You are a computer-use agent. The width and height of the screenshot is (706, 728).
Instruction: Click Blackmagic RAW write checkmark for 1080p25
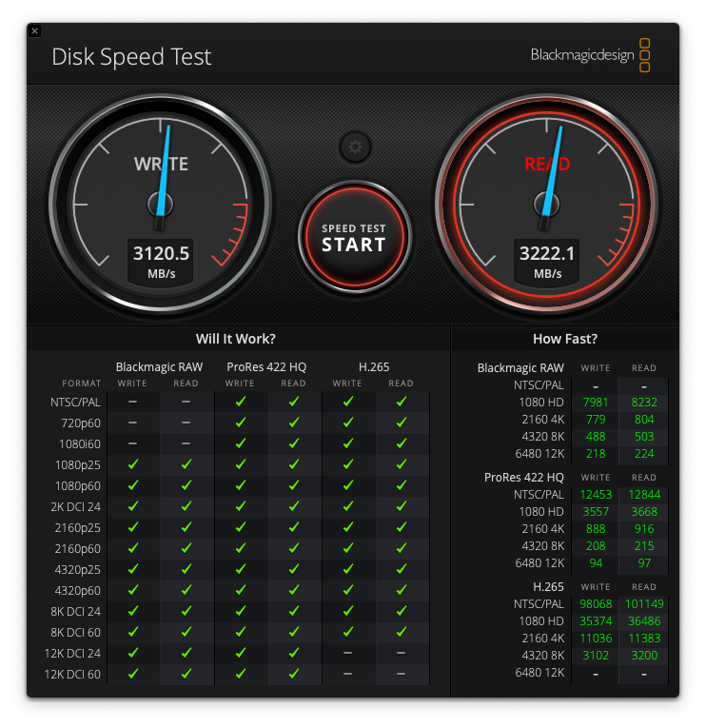coord(133,464)
